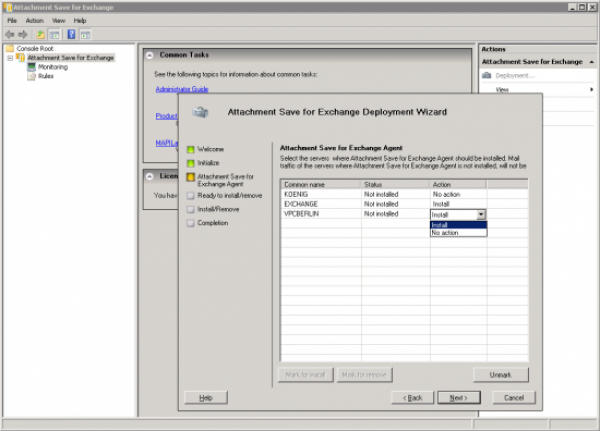
Task: Click the Deployment action icon
Action: coord(488,75)
